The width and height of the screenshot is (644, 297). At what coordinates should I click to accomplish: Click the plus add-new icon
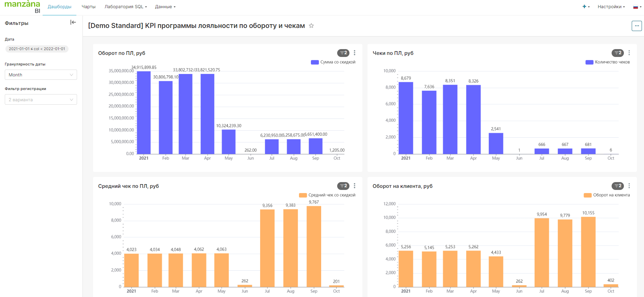(x=585, y=7)
